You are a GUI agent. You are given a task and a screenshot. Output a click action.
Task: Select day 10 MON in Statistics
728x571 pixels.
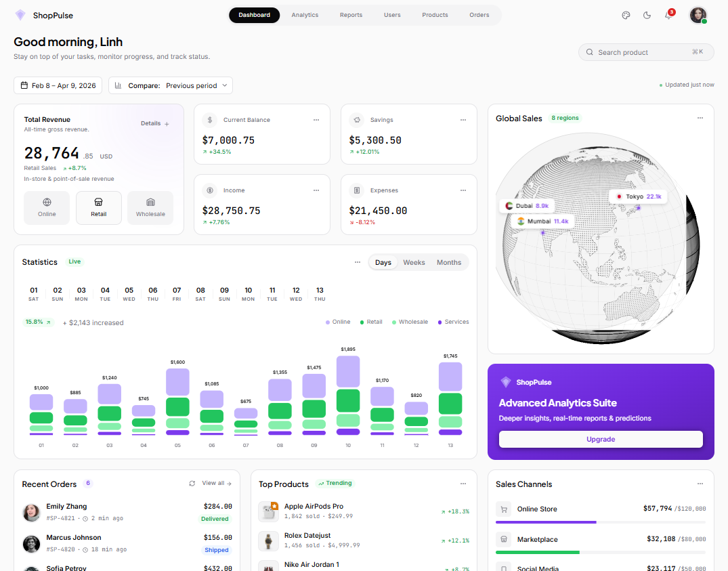[x=249, y=294]
